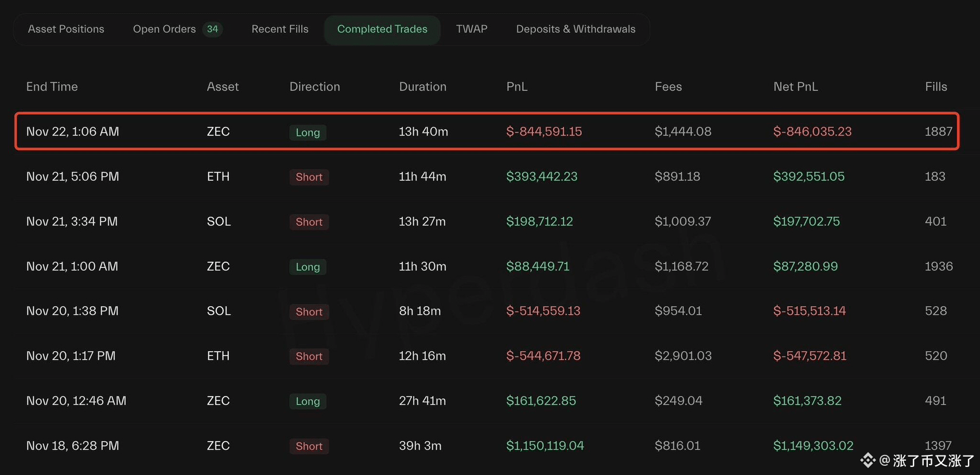Click the Short badge on Nov 21 SOL trade
The height and width of the screenshot is (475, 980).
(x=309, y=222)
